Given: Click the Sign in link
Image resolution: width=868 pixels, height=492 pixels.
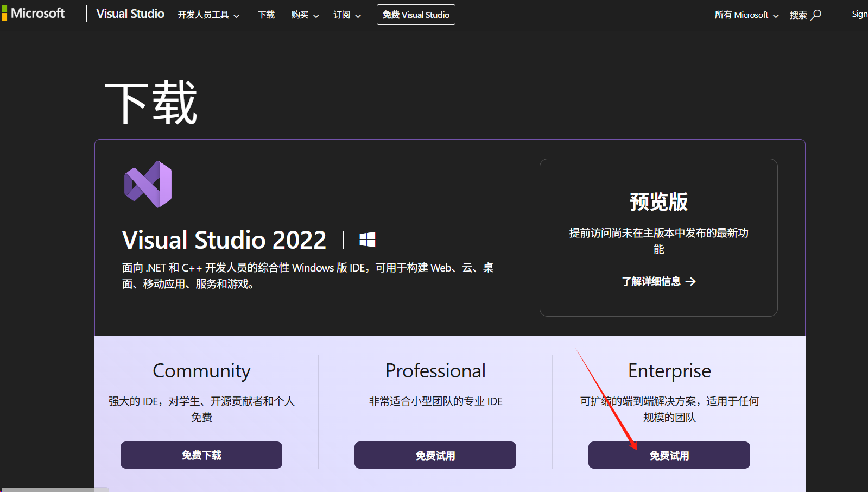Looking at the screenshot, I should coord(859,15).
